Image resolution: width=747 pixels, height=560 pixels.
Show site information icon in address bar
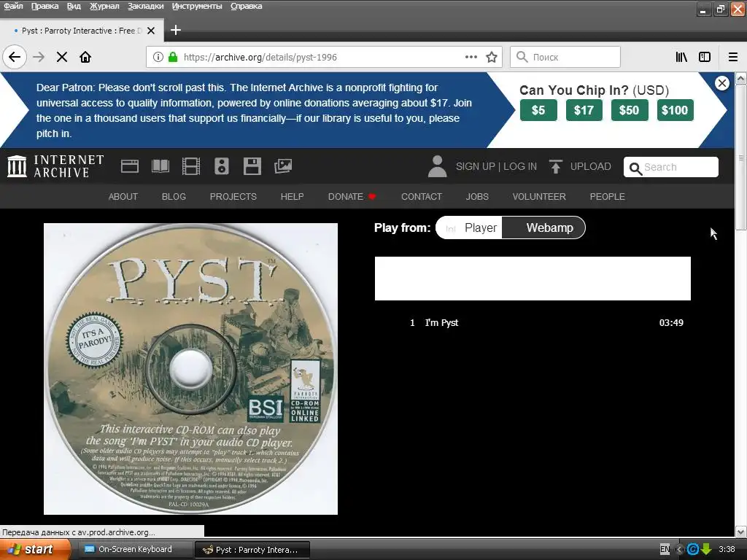click(x=158, y=57)
